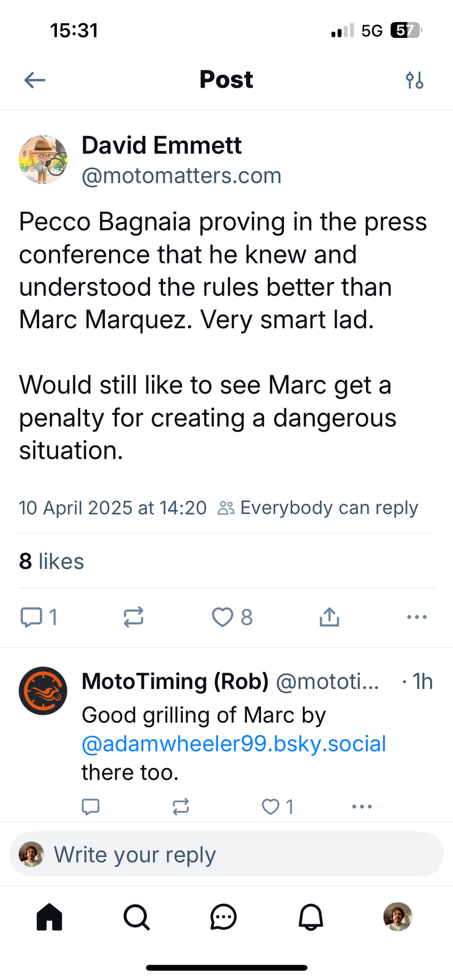
Task: Reply to David Emmett's post
Action: 32,617
